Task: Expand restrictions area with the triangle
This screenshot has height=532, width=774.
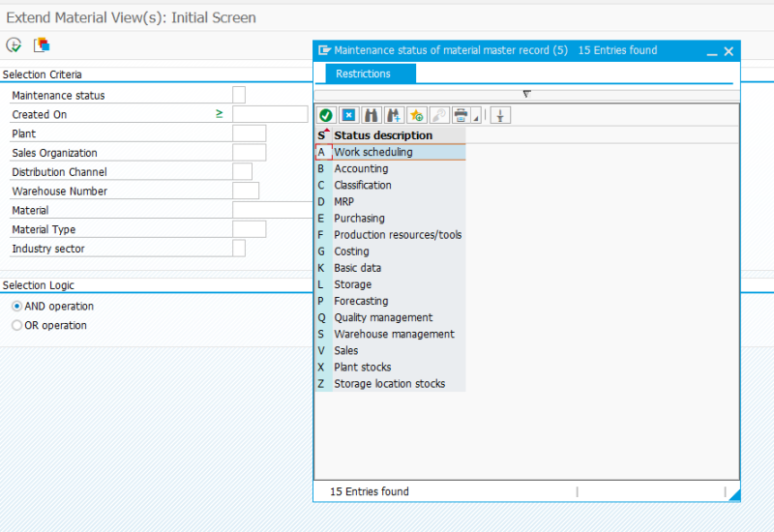Action: 526,94
